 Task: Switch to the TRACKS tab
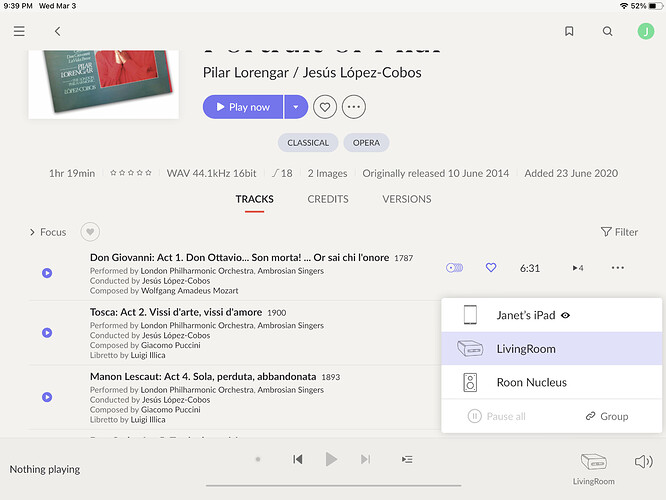click(254, 199)
